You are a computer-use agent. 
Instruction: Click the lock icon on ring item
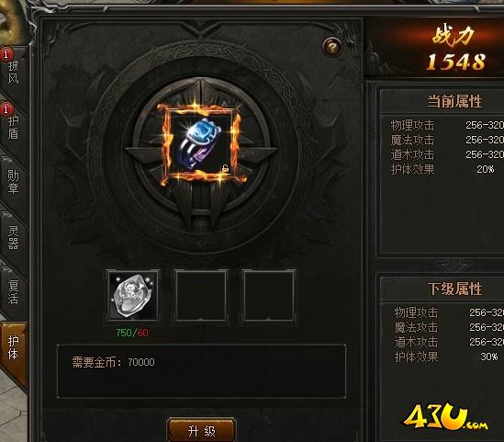point(225,168)
